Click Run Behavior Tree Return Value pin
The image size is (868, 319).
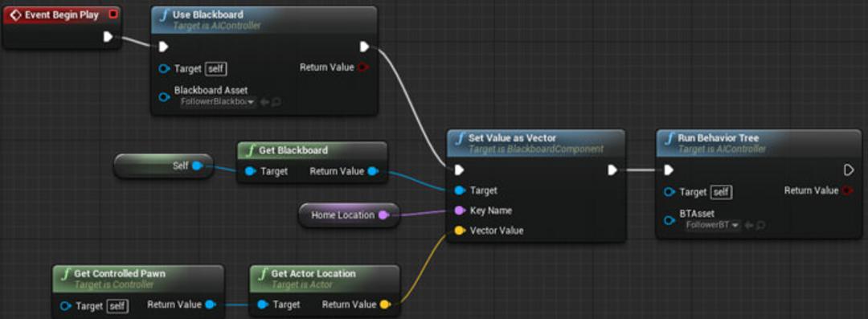click(848, 190)
